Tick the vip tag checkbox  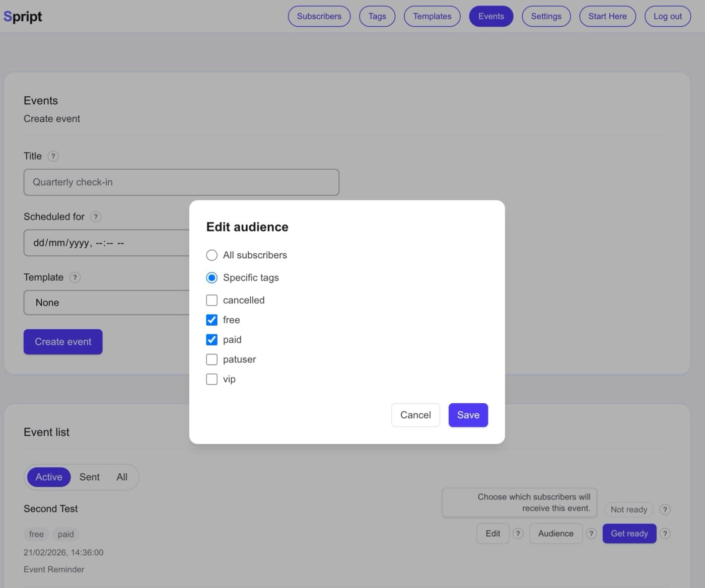pyautogui.click(x=212, y=379)
